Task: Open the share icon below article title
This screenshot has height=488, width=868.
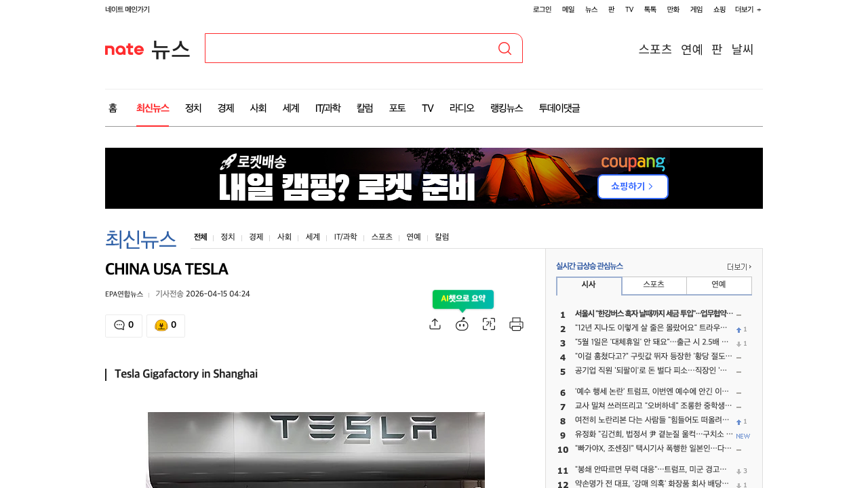Action: [x=435, y=324]
